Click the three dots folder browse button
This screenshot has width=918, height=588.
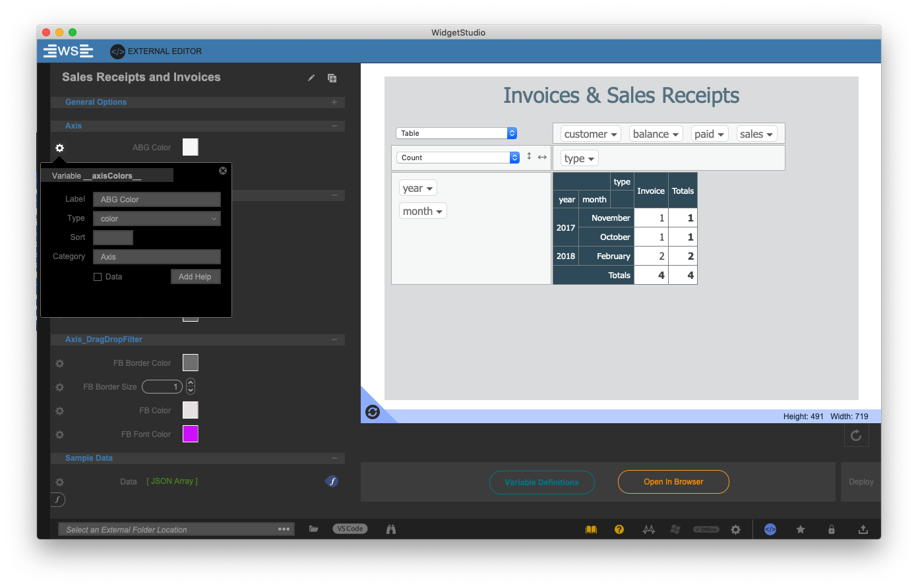coord(284,529)
